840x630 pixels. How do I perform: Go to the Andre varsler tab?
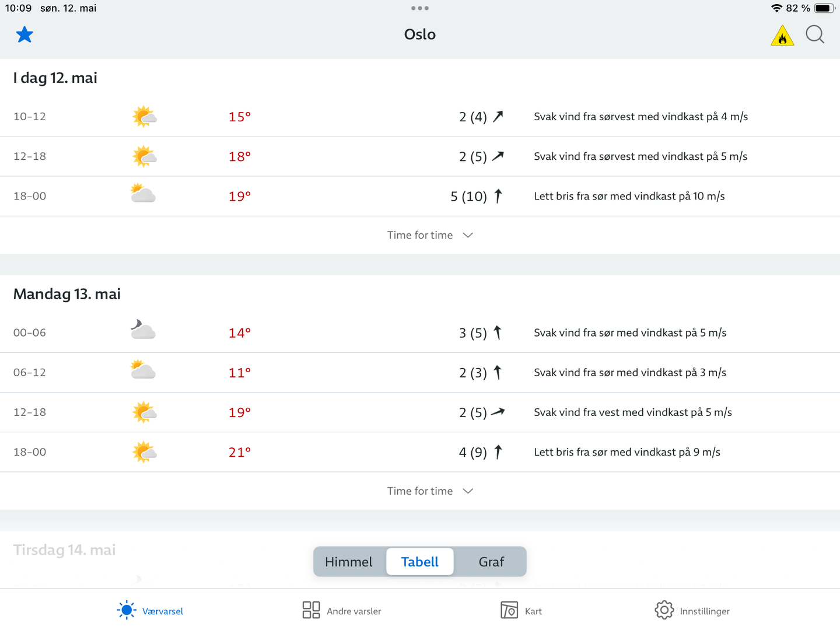tap(353, 611)
